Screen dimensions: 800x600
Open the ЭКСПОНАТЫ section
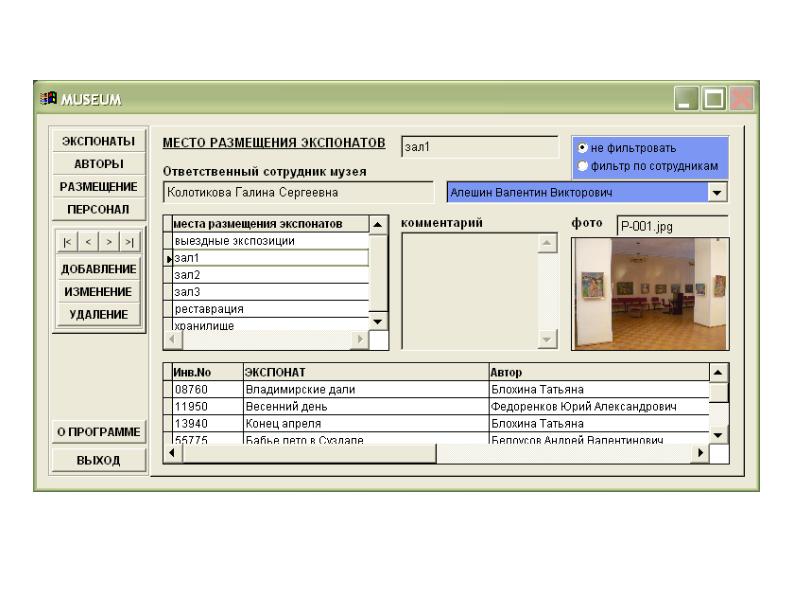98,141
